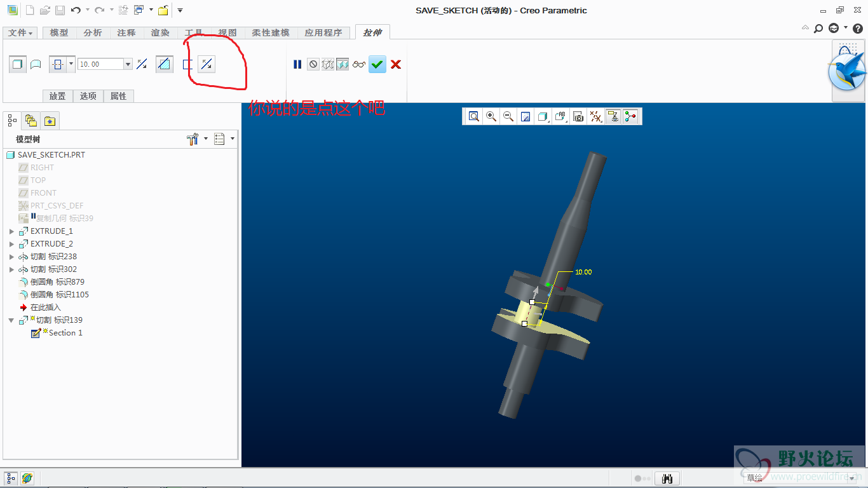
Task: Expand the EXTRUDE_1 tree node
Action: coord(11,231)
